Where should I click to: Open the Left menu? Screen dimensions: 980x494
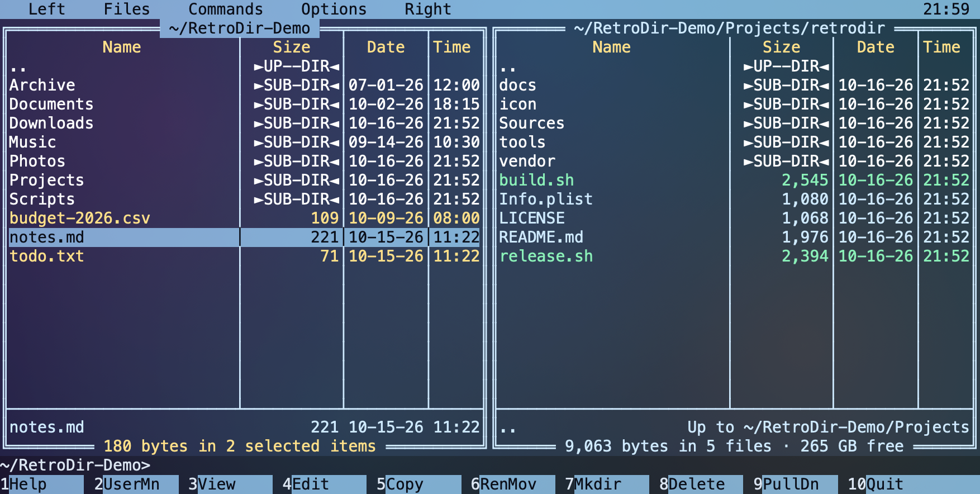click(x=47, y=9)
